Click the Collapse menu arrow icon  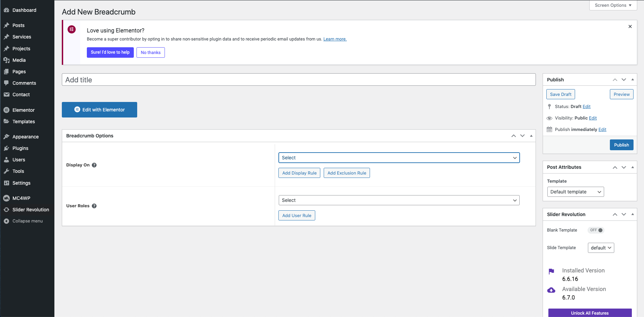(x=6, y=221)
